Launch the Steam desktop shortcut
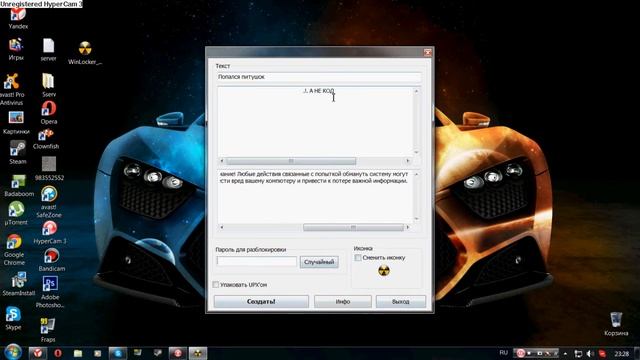The image size is (640, 360). click(x=18, y=152)
